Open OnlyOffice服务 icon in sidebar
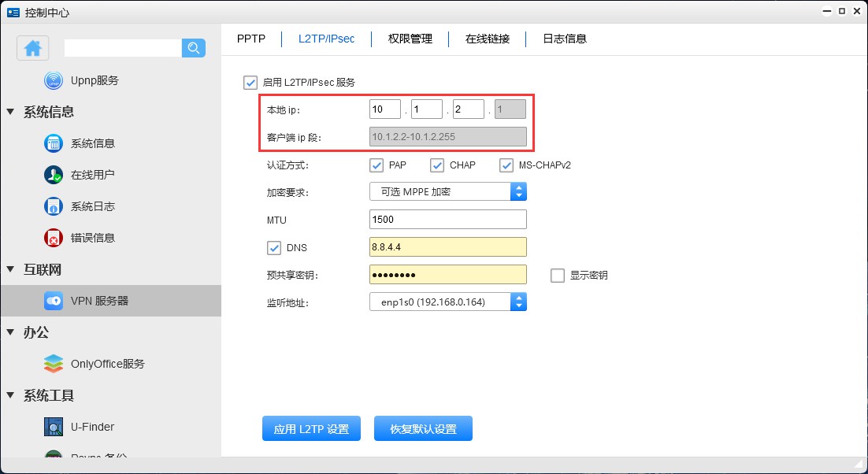The image size is (868, 474). click(54, 364)
